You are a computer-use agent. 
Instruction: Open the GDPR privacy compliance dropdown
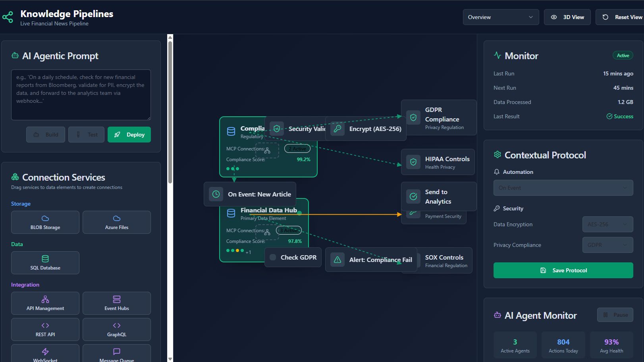click(607, 245)
